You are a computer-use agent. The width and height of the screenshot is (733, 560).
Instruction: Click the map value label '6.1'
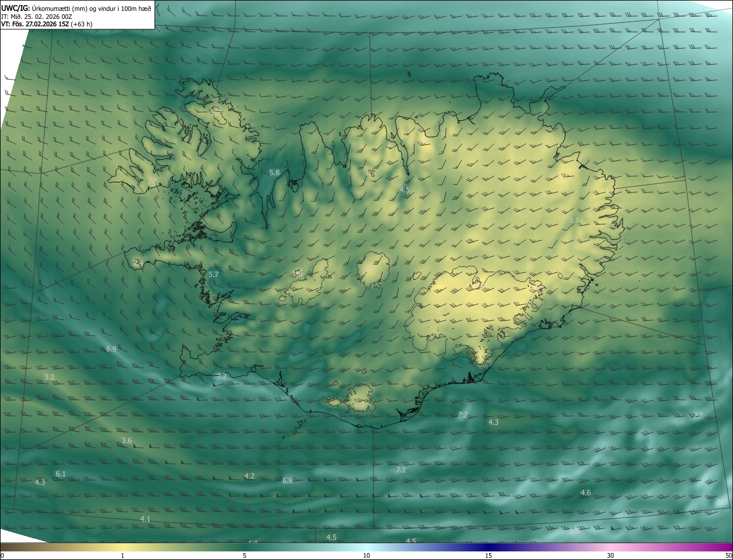(61, 474)
